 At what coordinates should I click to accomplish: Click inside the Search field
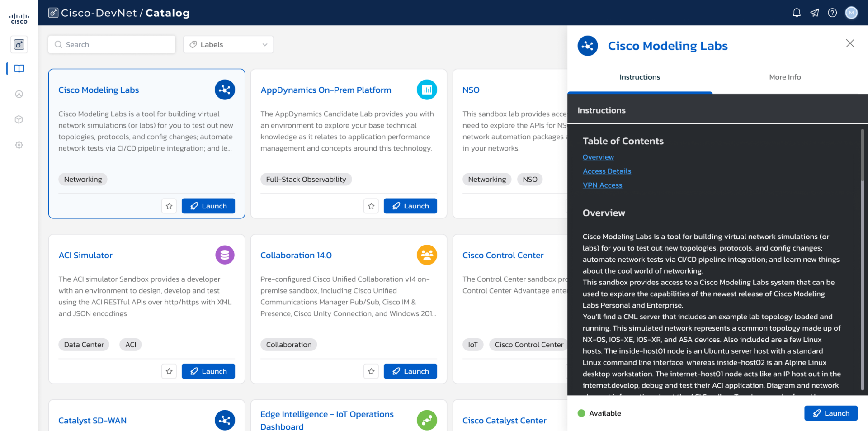pyautogui.click(x=111, y=44)
